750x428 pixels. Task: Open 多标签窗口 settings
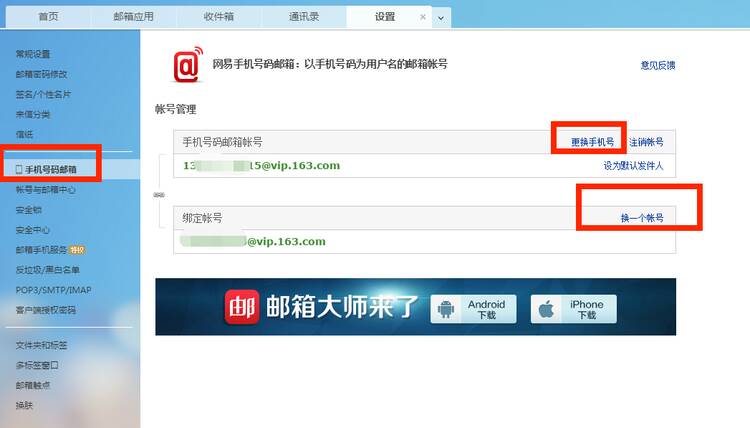pos(37,365)
